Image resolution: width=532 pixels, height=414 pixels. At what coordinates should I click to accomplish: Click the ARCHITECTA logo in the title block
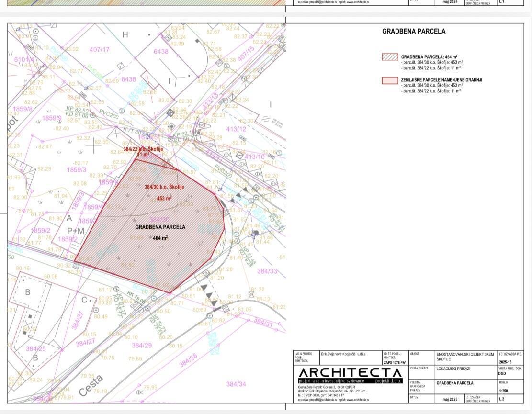[351, 373]
